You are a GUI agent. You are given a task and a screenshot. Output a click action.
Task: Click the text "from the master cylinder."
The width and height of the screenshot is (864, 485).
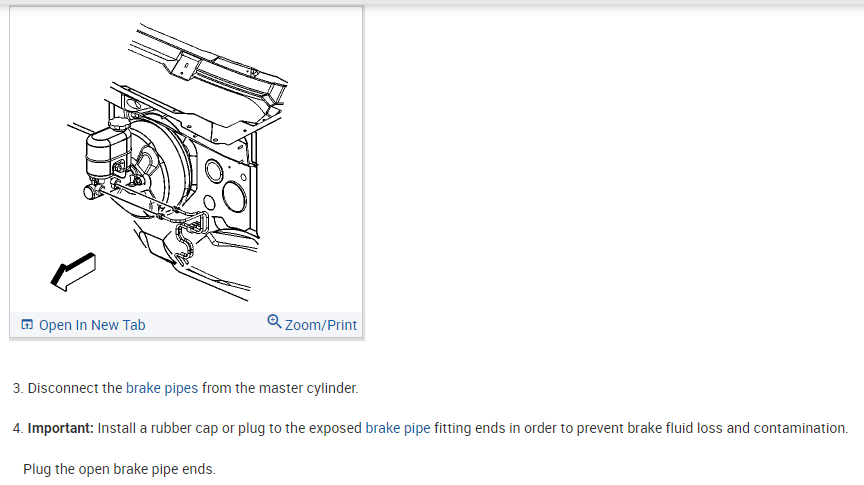tap(280, 388)
